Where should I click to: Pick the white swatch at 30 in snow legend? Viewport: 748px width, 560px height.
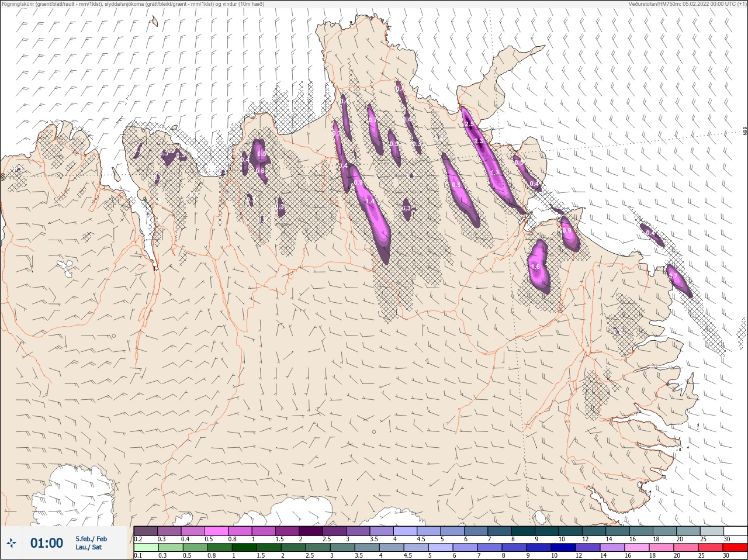[x=736, y=531]
